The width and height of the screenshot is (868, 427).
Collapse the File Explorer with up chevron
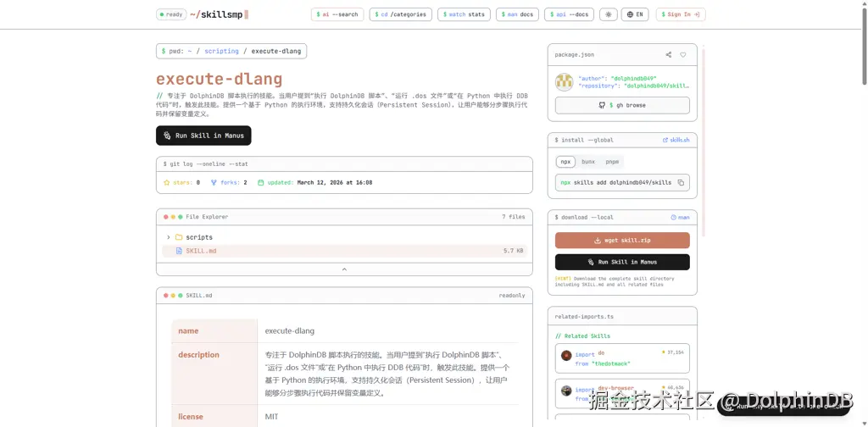(344, 269)
